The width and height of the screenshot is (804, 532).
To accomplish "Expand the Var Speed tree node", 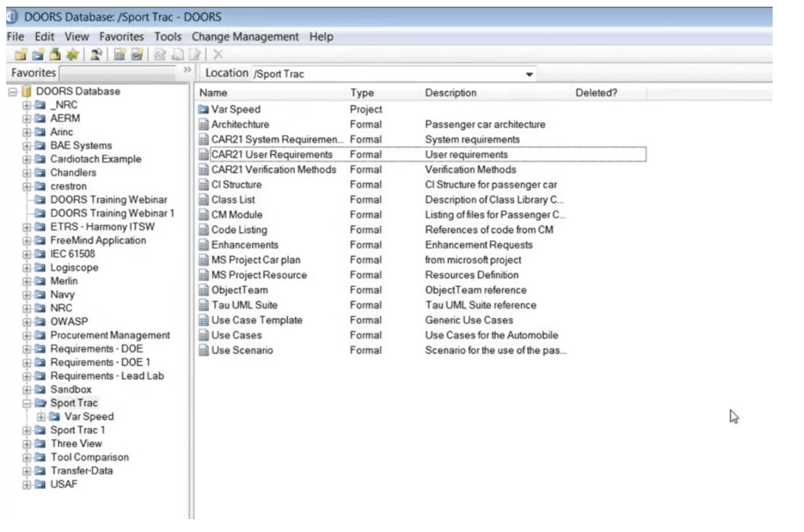I will click(x=41, y=417).
